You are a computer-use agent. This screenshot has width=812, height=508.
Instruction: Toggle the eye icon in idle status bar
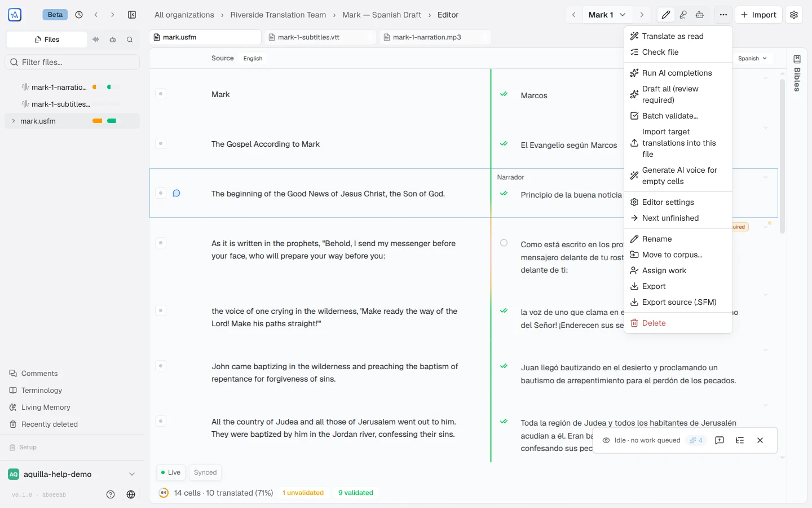[x=606, y=440]
